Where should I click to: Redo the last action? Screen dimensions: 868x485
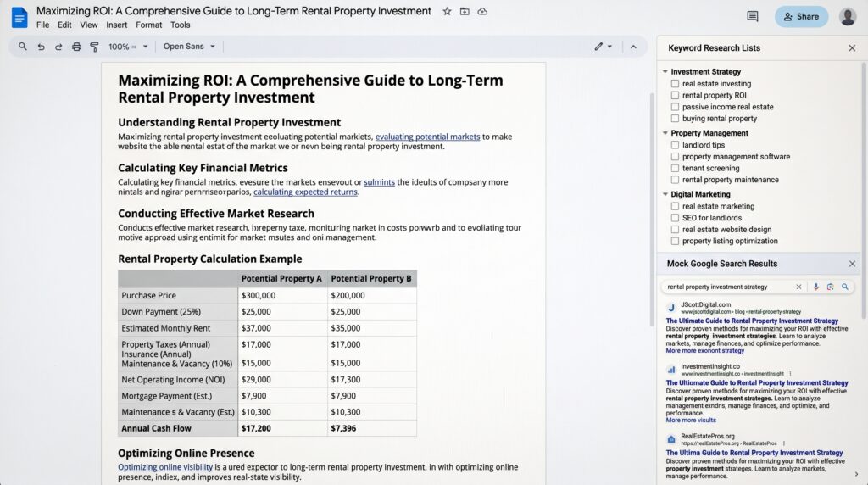[x=58, y=47]
